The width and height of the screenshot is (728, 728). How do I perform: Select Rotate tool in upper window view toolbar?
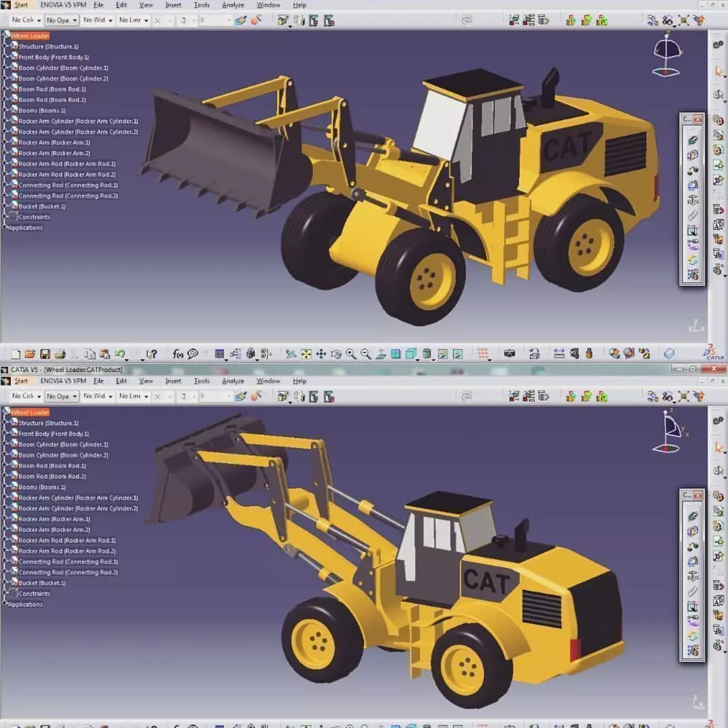[x=336, y=355]
